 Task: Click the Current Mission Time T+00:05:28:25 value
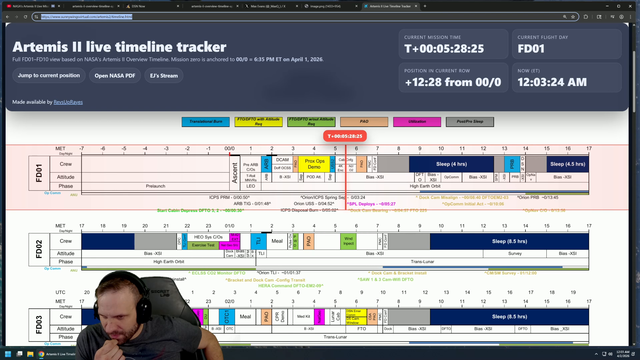tap(444, 49)
